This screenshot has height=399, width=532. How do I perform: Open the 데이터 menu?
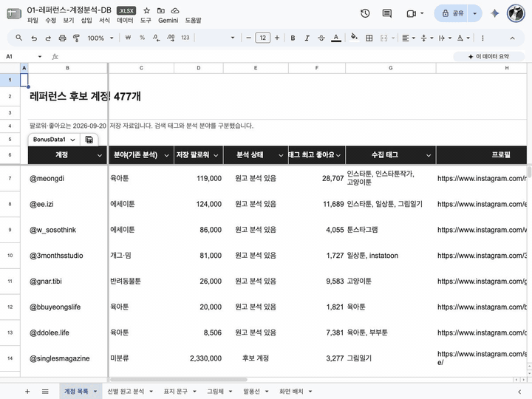(x=125, y=21)
